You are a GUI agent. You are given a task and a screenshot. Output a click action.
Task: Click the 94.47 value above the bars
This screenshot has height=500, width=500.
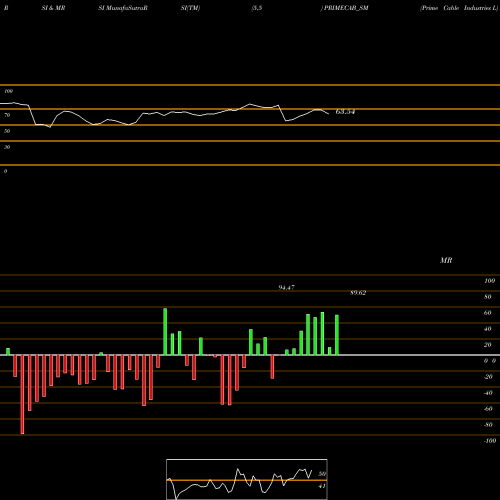(287, 287)
